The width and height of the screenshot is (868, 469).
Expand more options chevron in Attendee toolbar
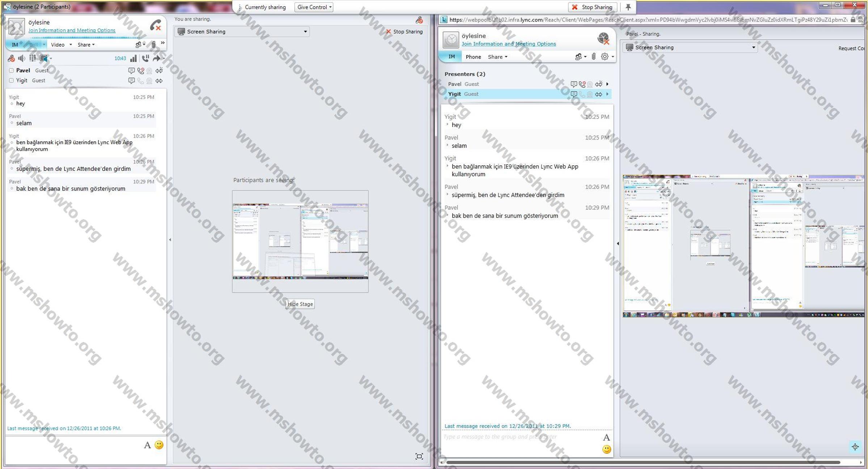[x=163, y=43]
